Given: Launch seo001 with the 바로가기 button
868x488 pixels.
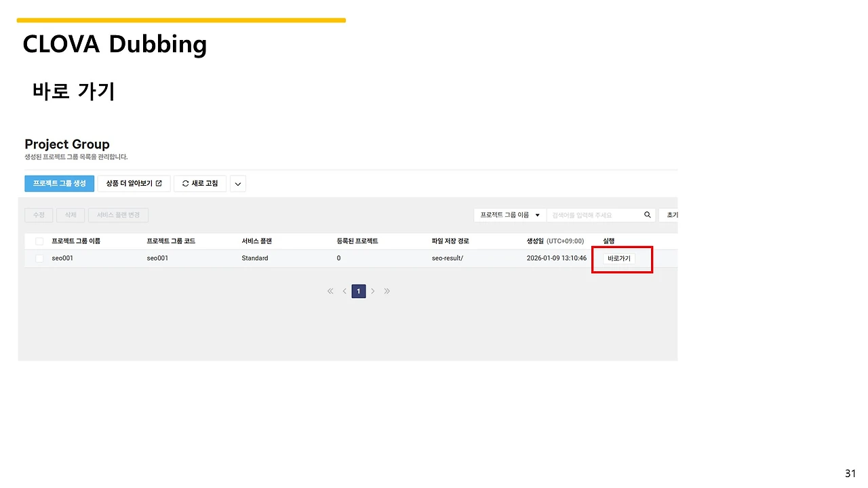Looking at the screenshot, I should click(619, 258).
